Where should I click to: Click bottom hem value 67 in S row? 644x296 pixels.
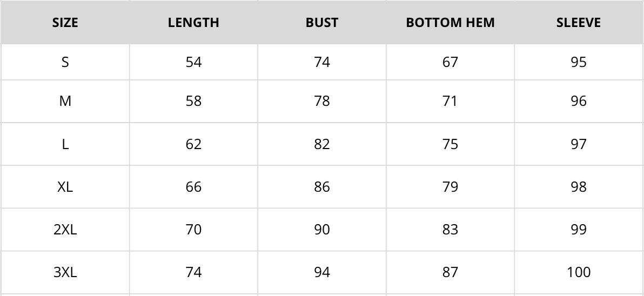point(450,62)
